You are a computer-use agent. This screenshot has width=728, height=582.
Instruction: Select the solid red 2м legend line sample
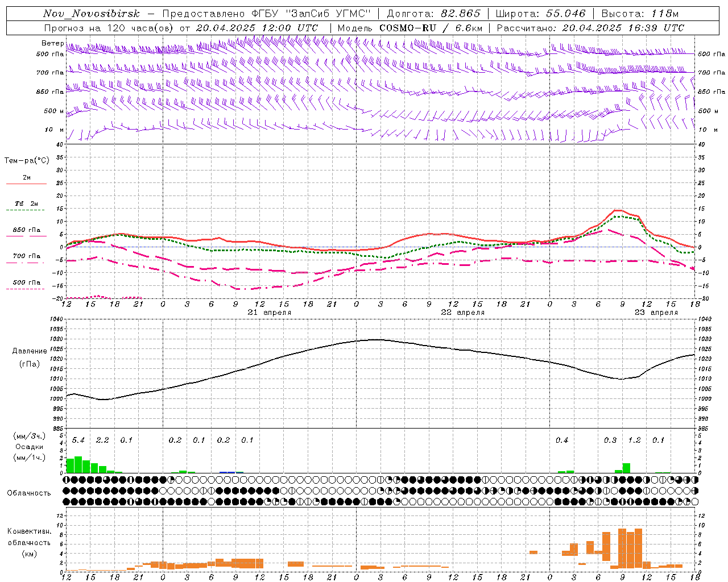[x=26, y=184]
